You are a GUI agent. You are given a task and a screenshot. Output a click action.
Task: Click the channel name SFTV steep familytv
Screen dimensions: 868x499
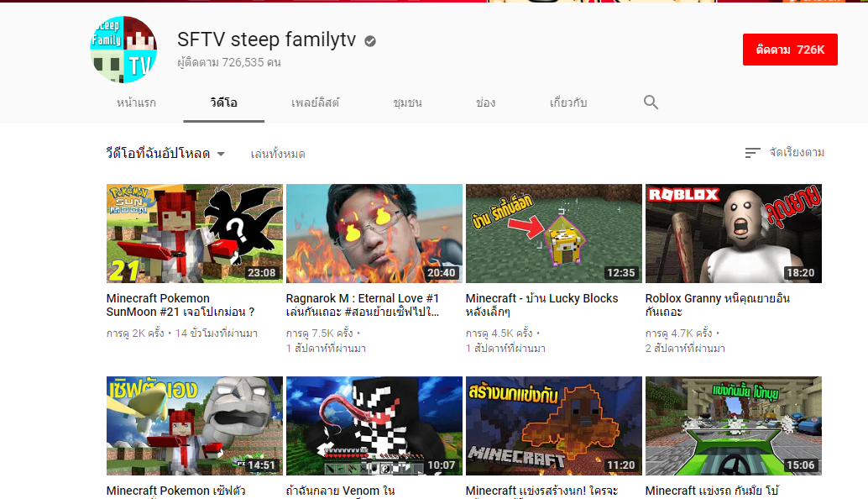[x=266, y=39]
